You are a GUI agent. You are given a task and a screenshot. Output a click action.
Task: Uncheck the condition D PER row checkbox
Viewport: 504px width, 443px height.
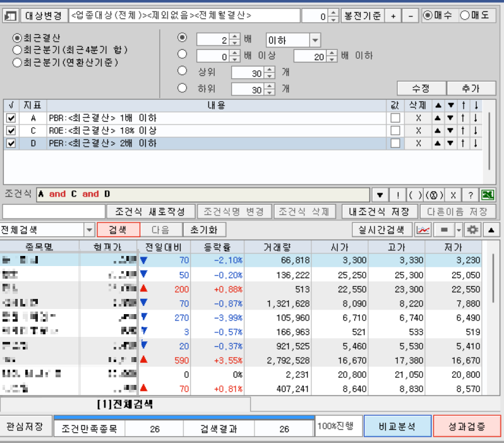coord(11,143)
